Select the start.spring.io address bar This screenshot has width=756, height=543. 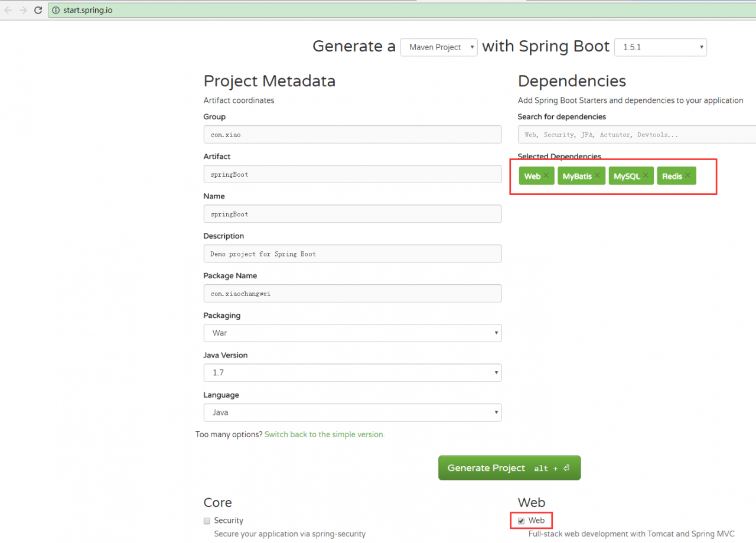pos(402,10)
